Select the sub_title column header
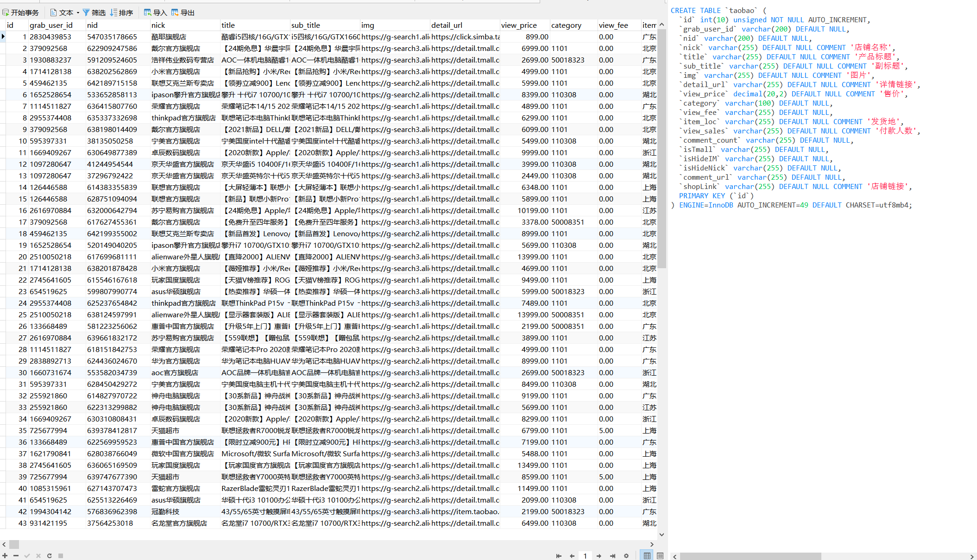The image size is (977, 560). (x=325, y=25)
